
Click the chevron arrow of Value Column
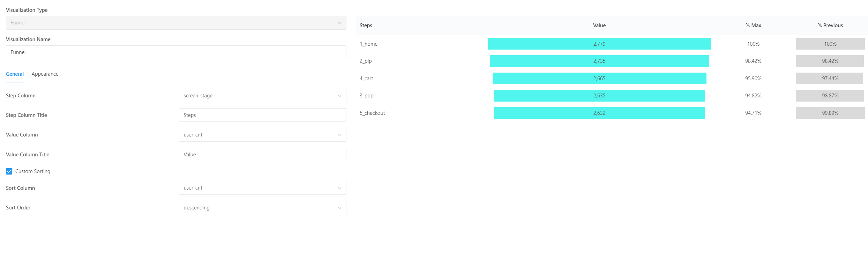[339, 135]
